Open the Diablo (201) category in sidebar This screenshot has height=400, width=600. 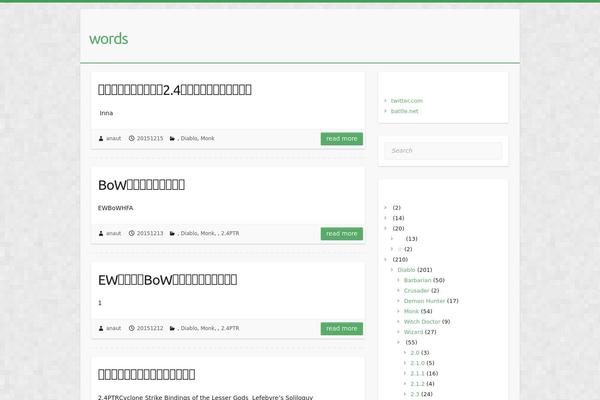click(406, 270)
